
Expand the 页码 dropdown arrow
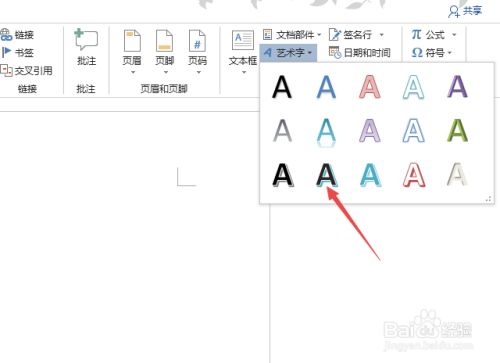(x=198, y=72)
